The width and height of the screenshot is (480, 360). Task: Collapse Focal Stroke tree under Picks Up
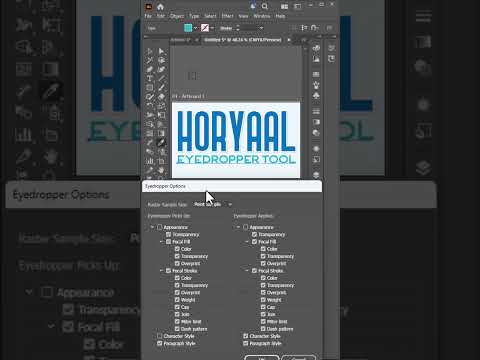(161, 271)
